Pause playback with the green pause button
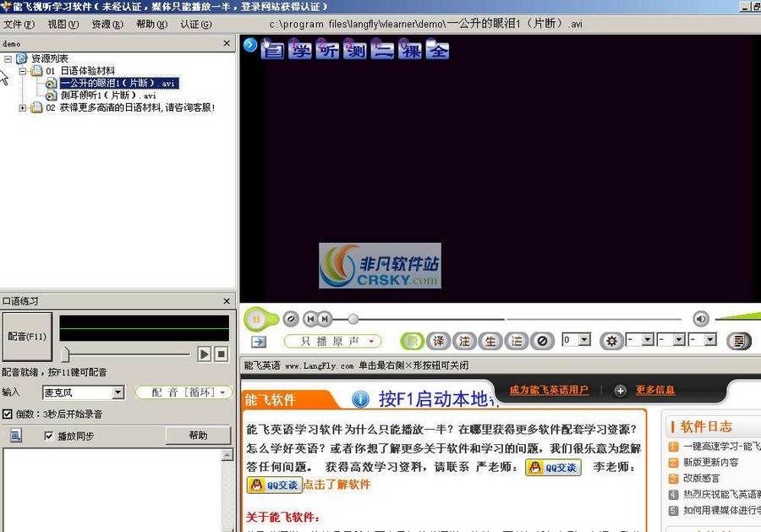 tap(256, 319)
